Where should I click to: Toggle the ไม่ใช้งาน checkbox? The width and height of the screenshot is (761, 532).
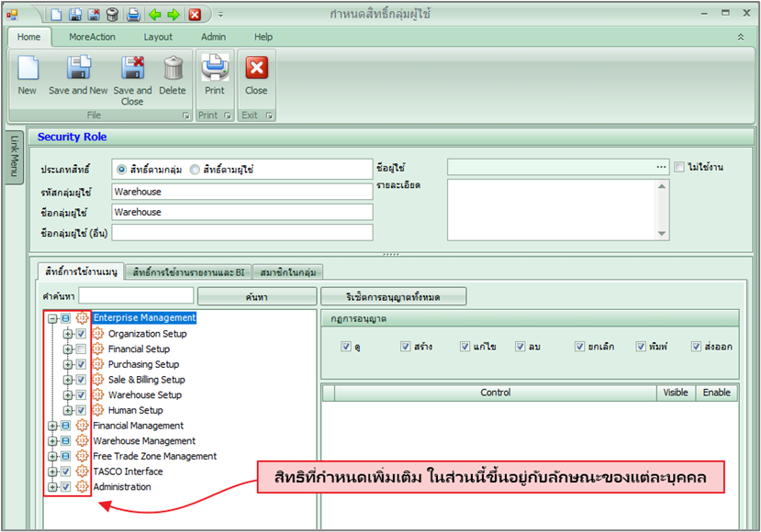[x=679, y=167]
